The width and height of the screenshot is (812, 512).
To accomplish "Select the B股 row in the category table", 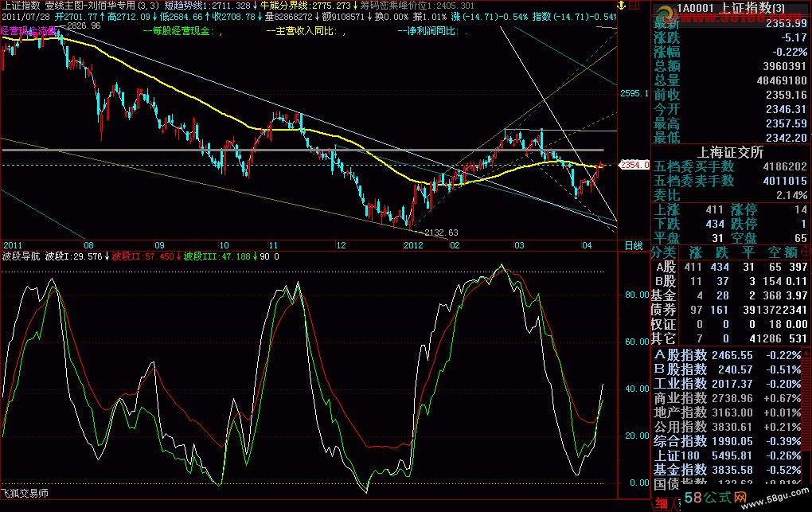I will point(731,281).
